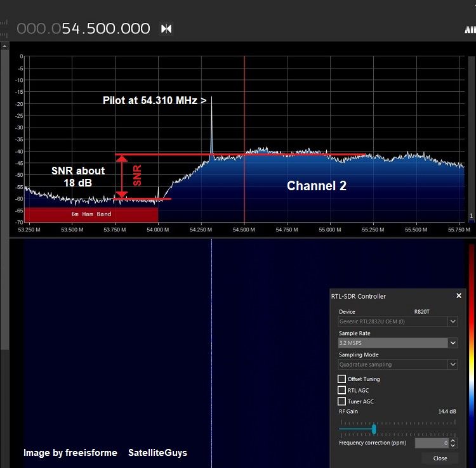Image resolution: width=476 pixels, height=468 pixels.
Task: Enable the Offset Tuning checkbox
Action: tap(341, 379)
